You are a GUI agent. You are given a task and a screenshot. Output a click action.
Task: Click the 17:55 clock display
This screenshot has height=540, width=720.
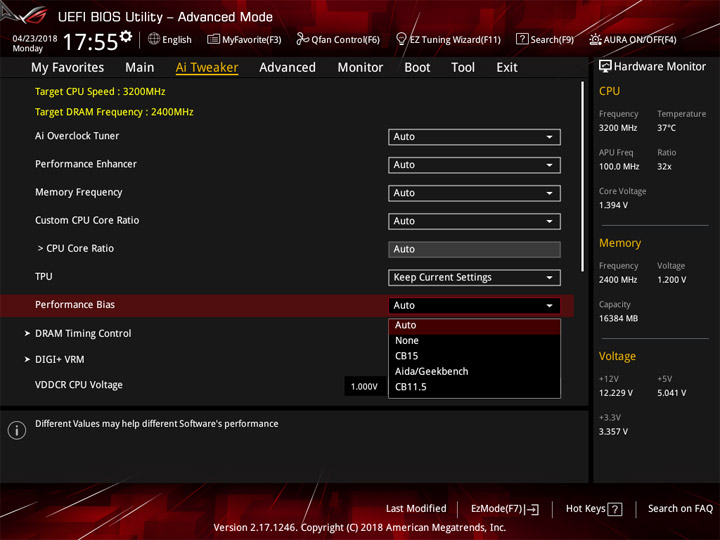click(x=90, y=42)
